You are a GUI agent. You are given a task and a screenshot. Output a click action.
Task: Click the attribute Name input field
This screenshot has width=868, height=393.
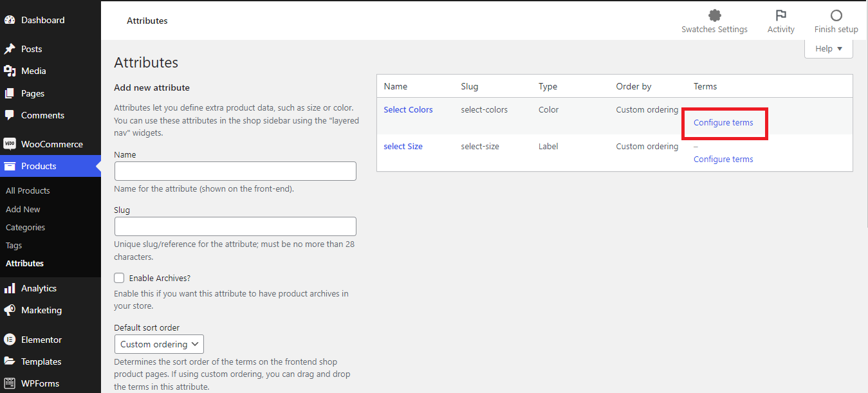tap(235, 171)
